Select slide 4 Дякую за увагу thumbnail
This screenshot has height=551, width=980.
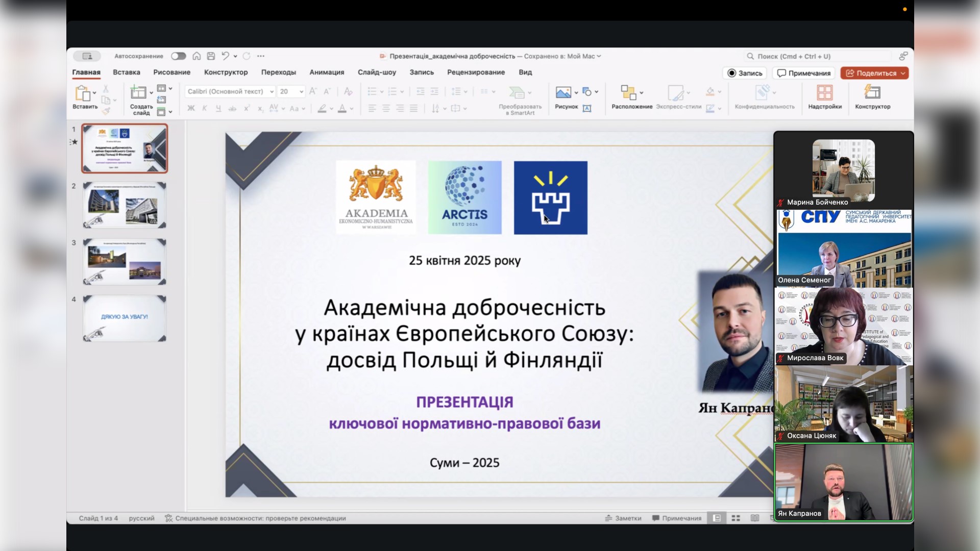pos(125,318)
